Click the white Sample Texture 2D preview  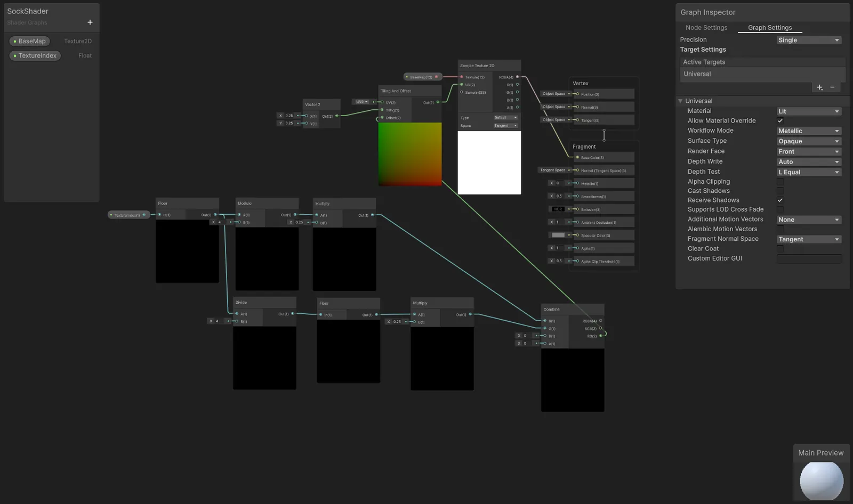489,162
